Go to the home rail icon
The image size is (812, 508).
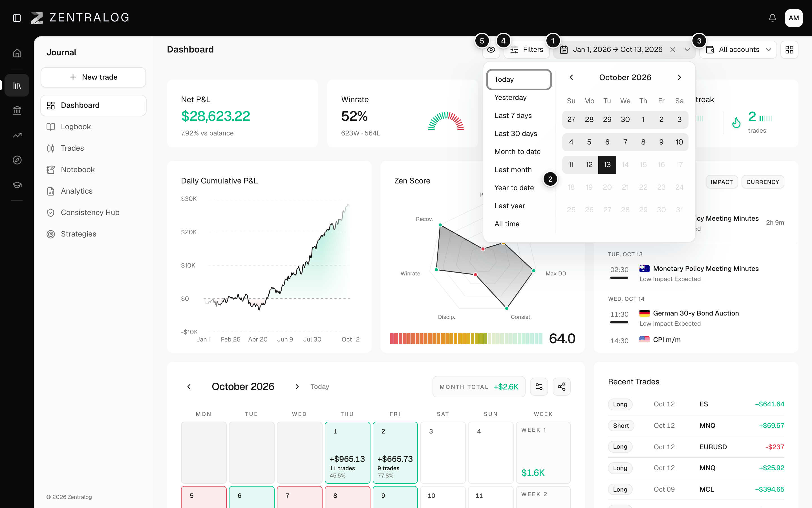tap(17, 53)
